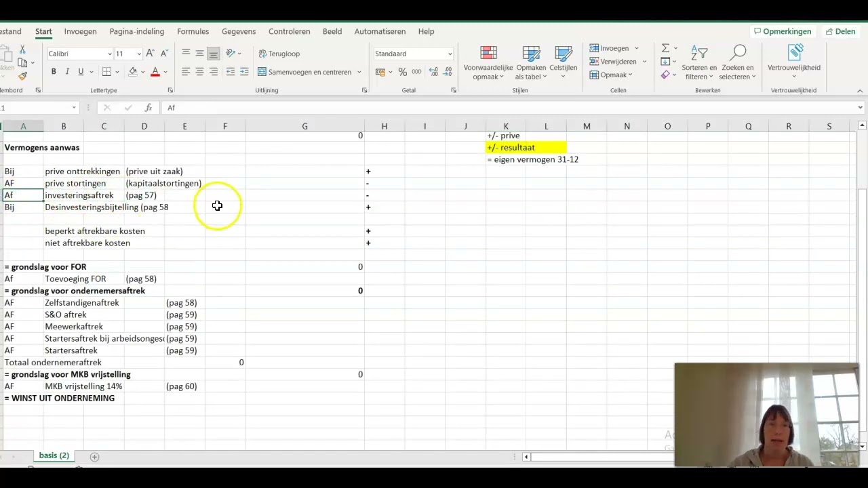Screen dimensions: 868x488
Task: Open the Beeld ribbon tab
Action: [x=332, y=31]
